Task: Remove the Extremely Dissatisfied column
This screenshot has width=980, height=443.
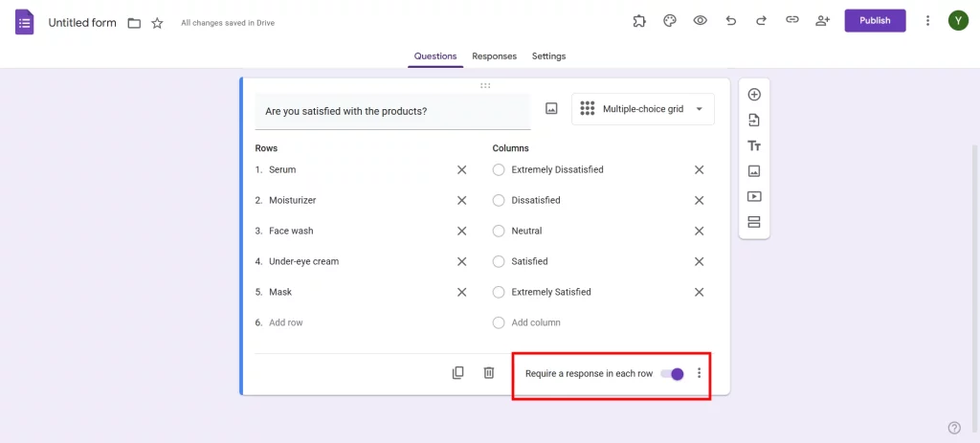Action: coord(700,169)
